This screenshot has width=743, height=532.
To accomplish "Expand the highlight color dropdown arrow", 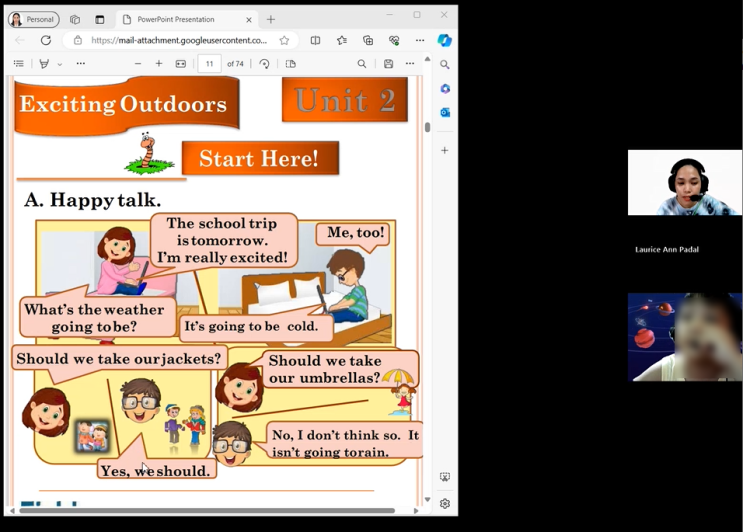I will (x=60, y=64).
